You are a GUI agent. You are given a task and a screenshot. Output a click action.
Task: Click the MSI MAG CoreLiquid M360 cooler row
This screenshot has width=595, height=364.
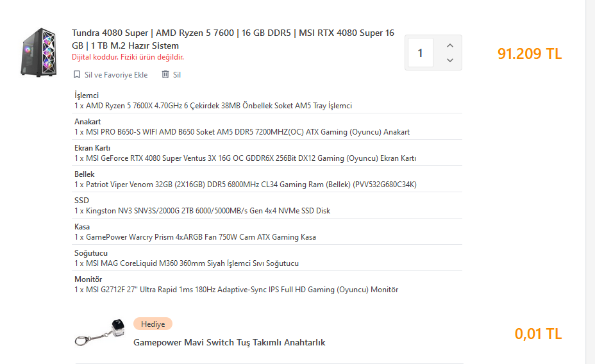[187, 263]
